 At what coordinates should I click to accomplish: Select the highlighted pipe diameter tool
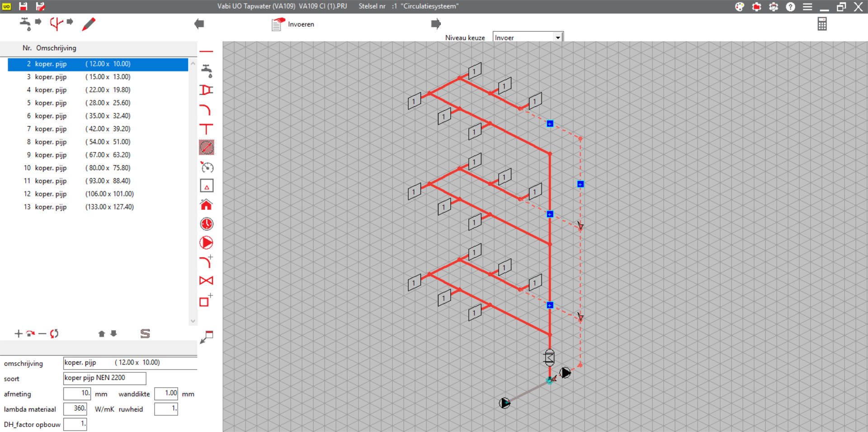coord(207,147)
